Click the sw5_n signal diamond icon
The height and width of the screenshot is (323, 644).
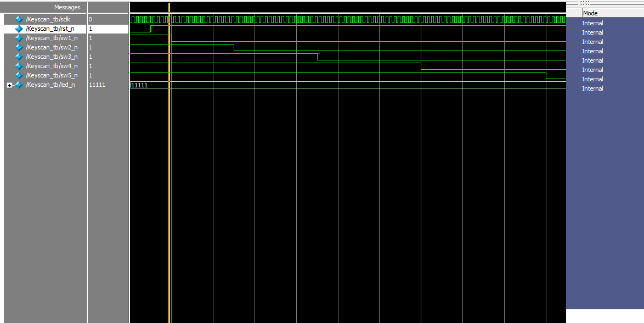(19, 75)
